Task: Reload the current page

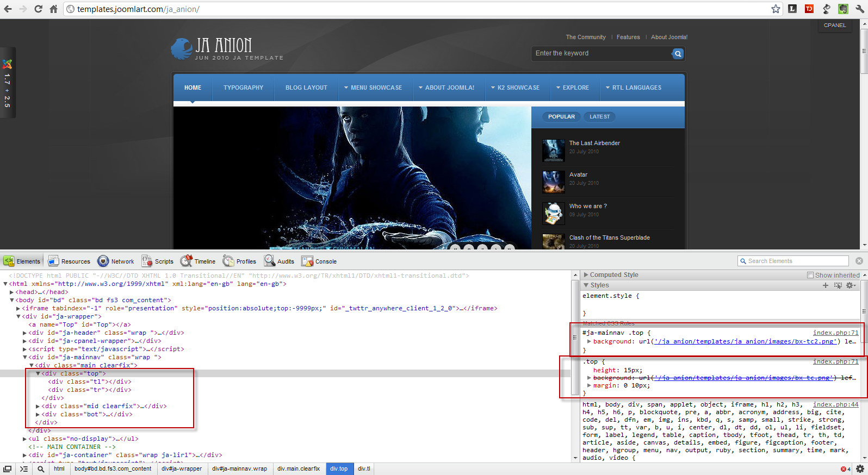Action: click(x=38, y=9)
